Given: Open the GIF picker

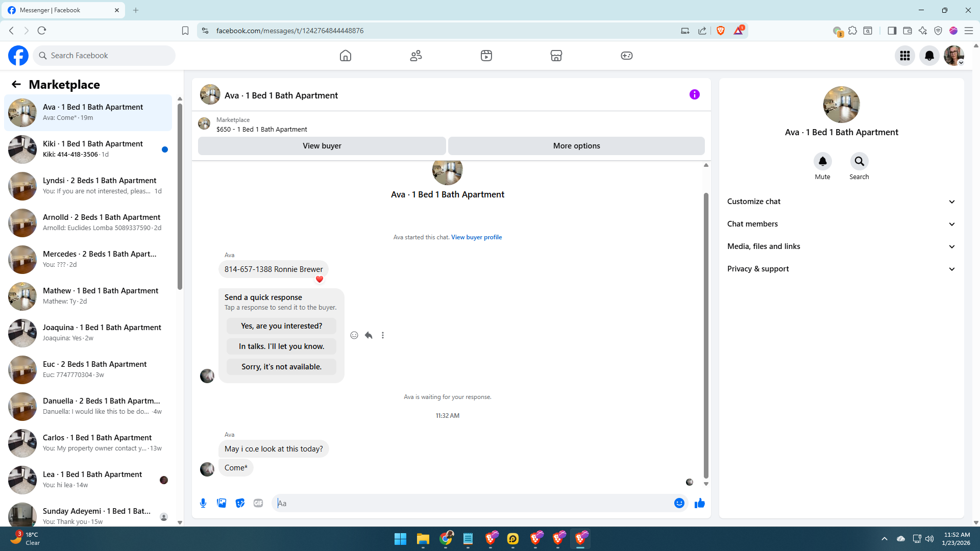Looking at the screenshot, I should [258, 503].
